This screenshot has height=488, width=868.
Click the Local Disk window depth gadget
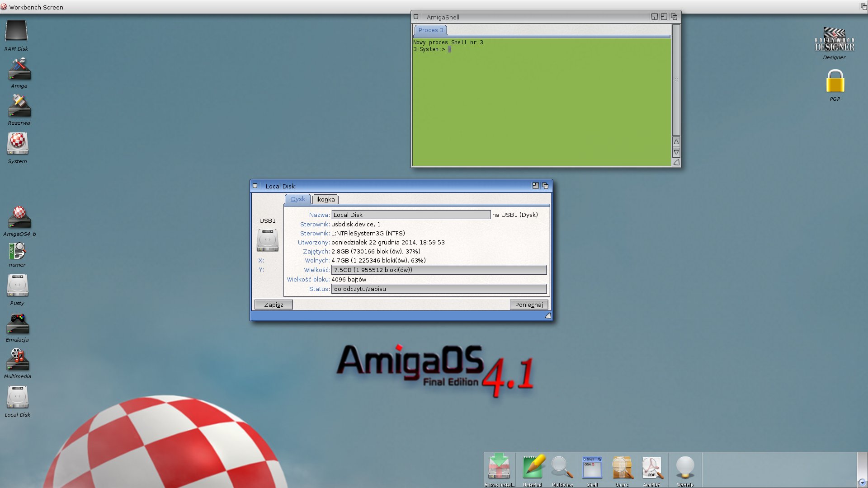pyautogui.click(x=545, y=186)
